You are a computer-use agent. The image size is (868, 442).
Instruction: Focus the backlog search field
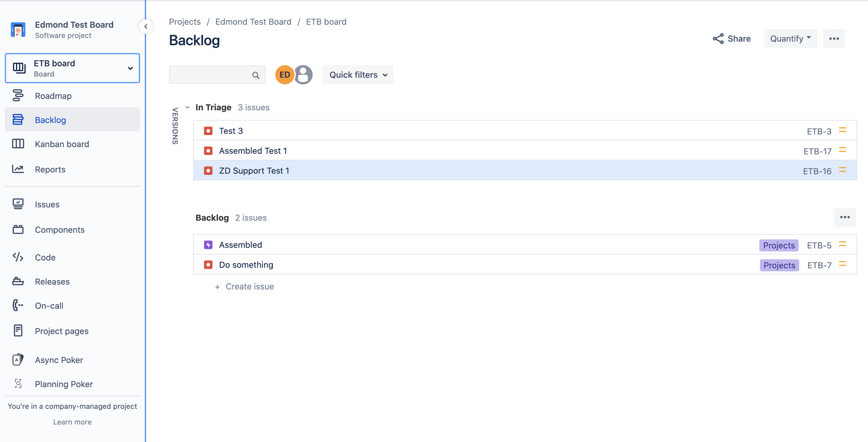(217, 75)
